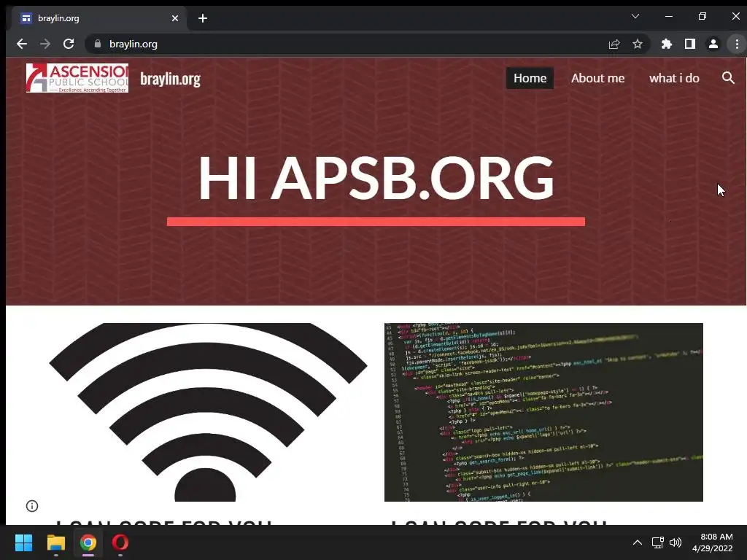Close the braylin.org tab
Screen dimensions: 747x560
point(175,18)
